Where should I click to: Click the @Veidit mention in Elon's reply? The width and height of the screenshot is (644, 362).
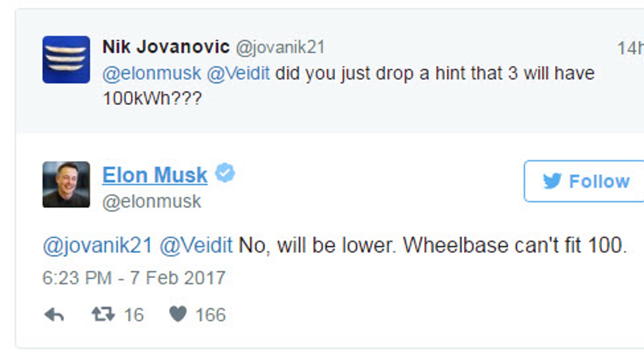click(196, 245)
